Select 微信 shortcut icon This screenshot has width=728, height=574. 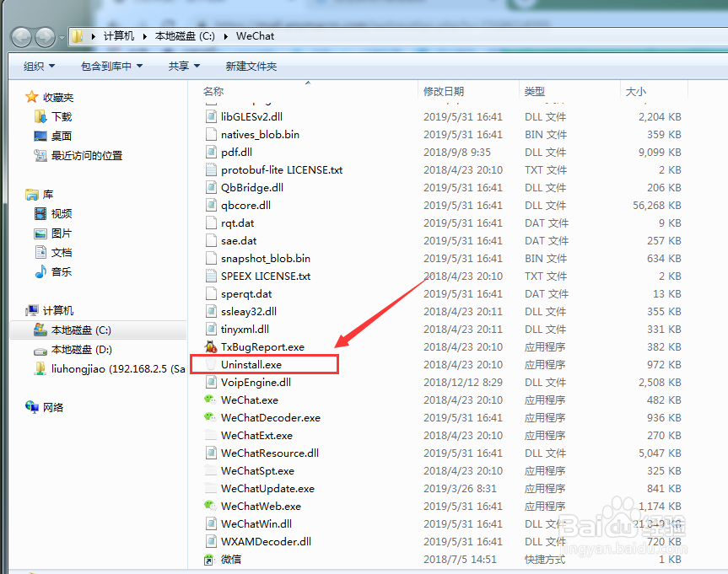(210, 560)
